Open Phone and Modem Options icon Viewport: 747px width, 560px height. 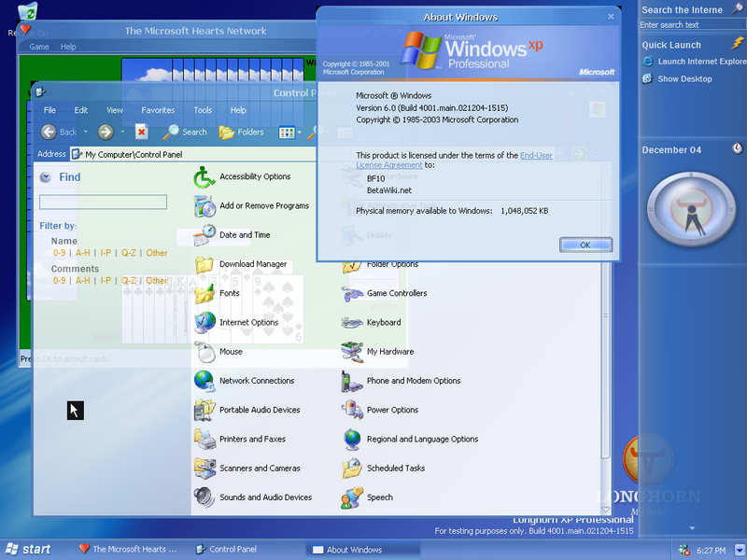point(352,381)
